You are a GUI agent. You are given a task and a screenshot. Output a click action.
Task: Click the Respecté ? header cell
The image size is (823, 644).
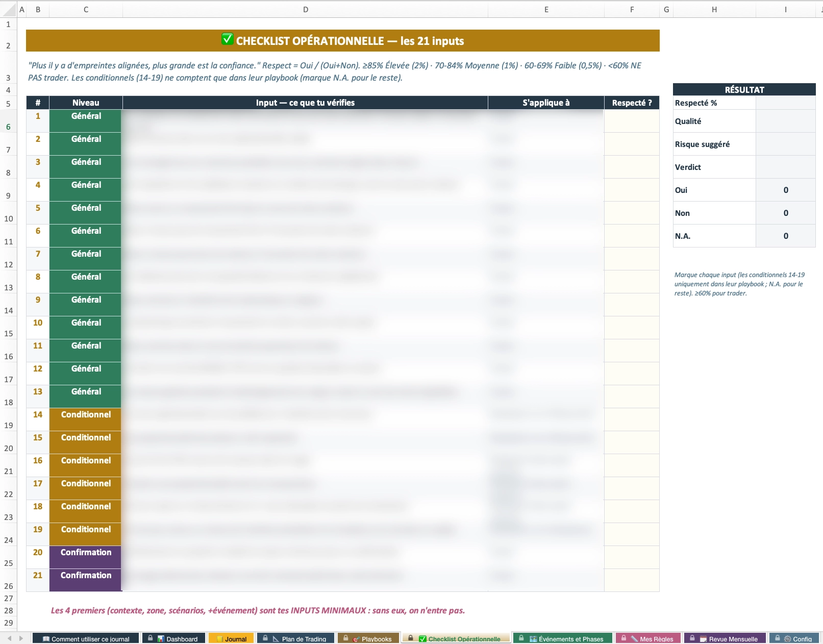pos(632,103)
